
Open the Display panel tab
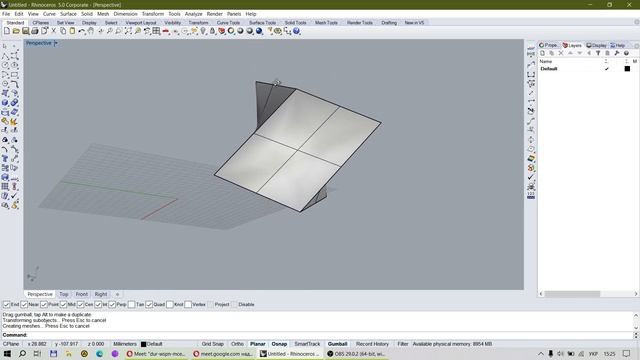click(596, 45)
